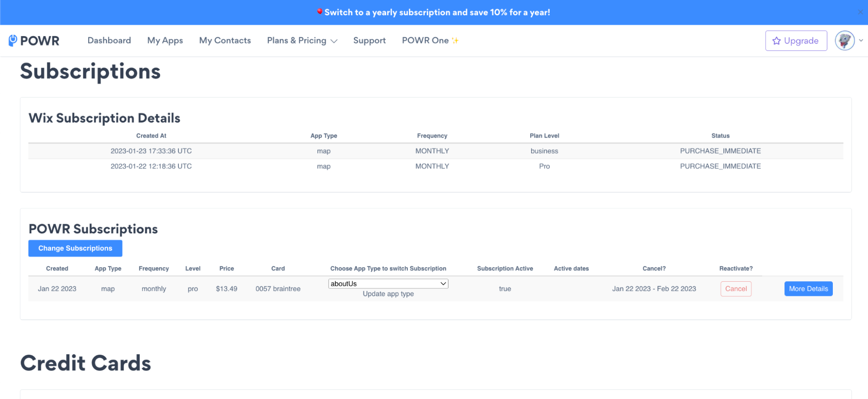Expand the Plans & Pricing menu
The image size is (868, 399).
302,40
